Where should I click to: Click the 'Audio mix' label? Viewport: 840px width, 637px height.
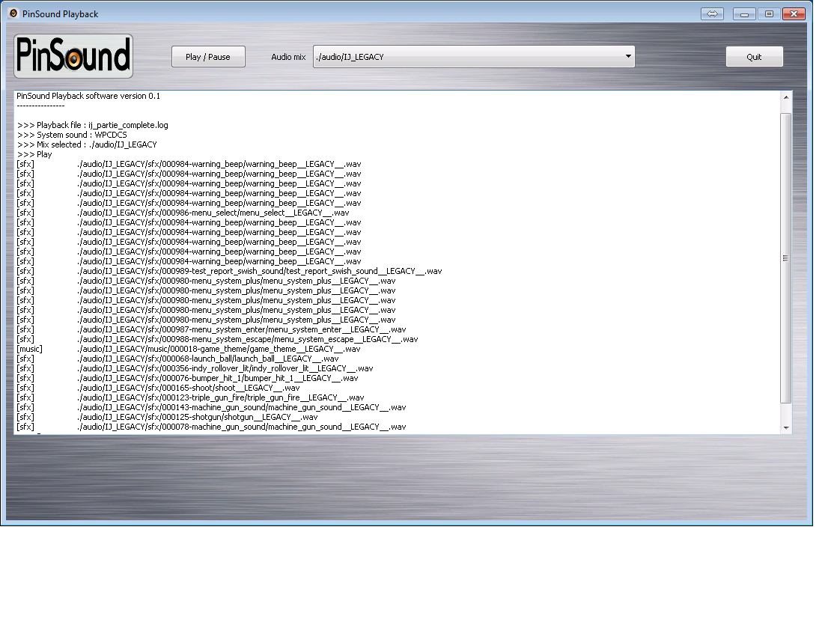[x=288, y=57]
